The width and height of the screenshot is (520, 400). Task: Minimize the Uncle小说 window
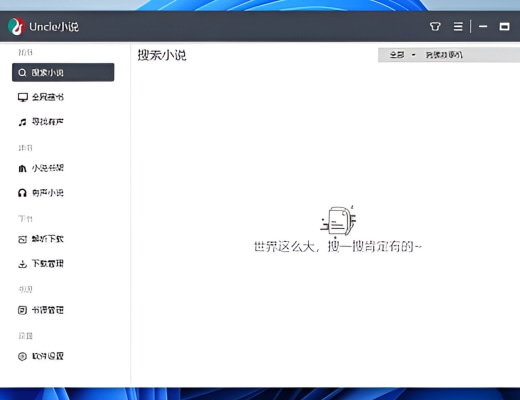(x=483, y=26)
